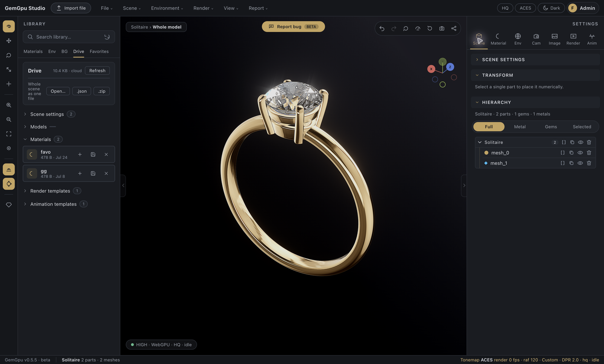Click inside the Search library field

click(69, 37)
